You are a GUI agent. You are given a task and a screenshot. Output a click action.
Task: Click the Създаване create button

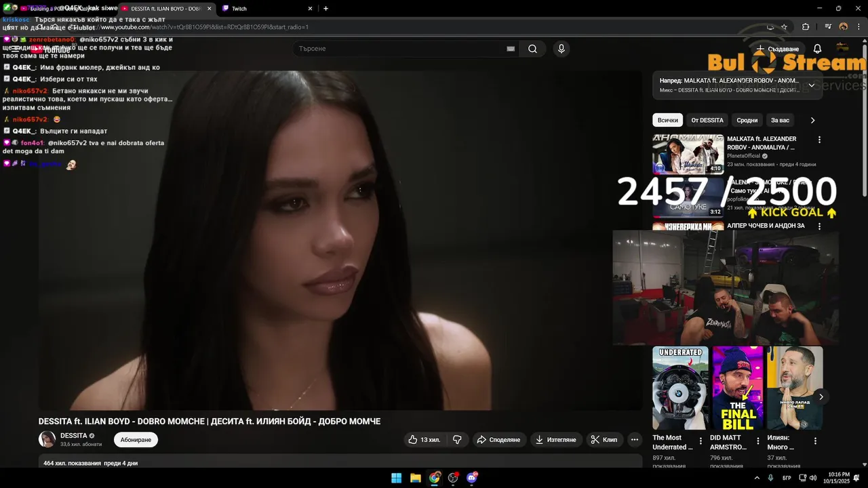coord(778,49)
